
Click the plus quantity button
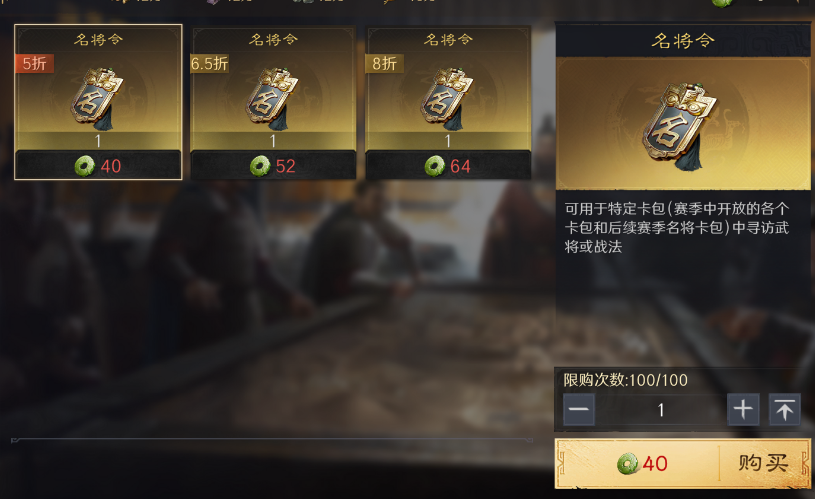point(743,410)
